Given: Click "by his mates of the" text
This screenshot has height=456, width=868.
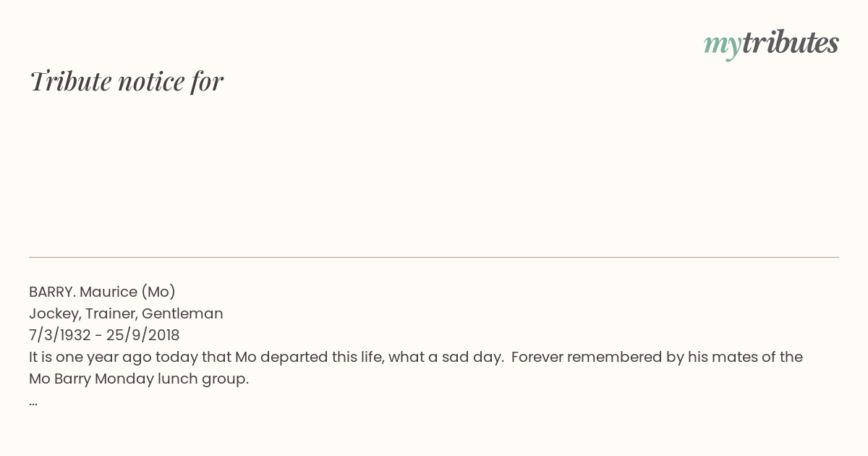Looking at the screenshot, I should click(733, 357).
